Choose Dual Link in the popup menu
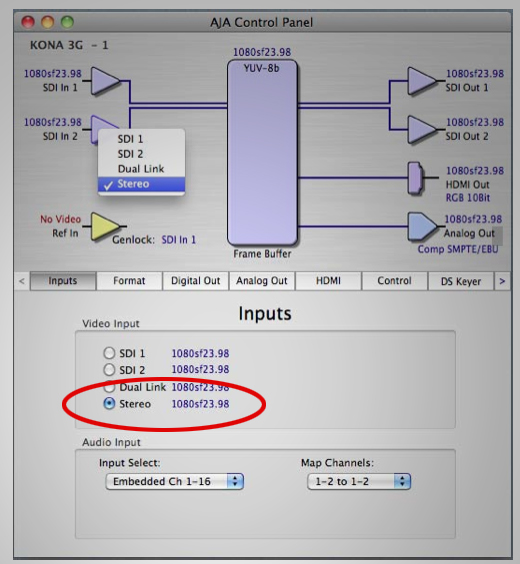Image resolution: width=520 pixels, height=564 pixels. point(141,169)
